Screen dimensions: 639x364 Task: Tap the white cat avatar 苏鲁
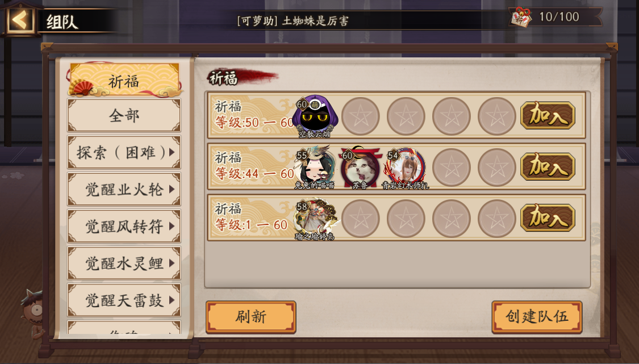[360, 167]
